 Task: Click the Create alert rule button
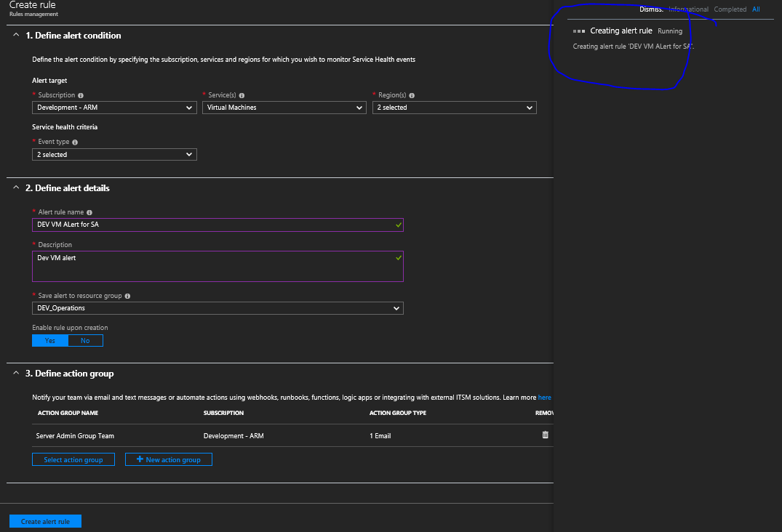45,521
